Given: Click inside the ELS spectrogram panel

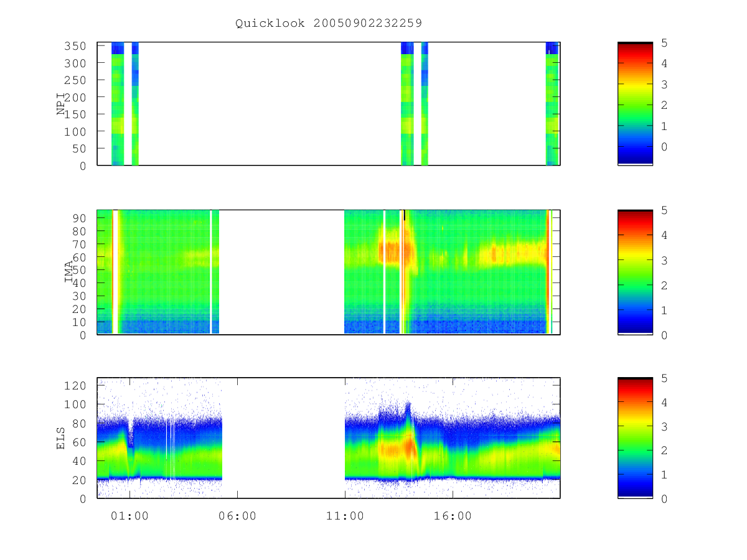Looking at the screenshot, I should tap(329, 438).
